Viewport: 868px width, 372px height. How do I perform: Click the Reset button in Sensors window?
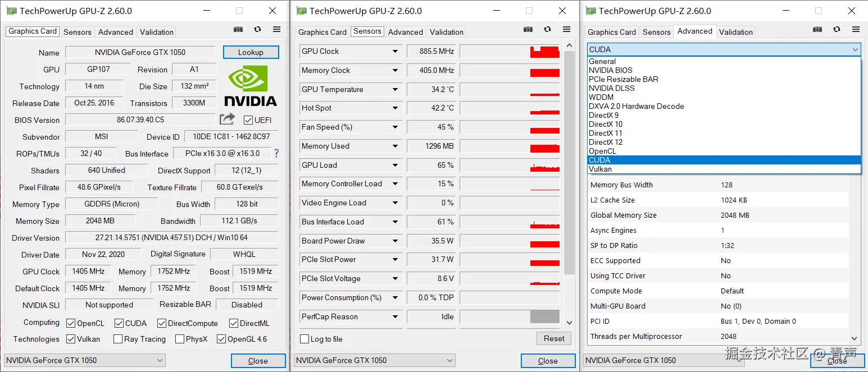pyautogui.click(x=554, y=338)
